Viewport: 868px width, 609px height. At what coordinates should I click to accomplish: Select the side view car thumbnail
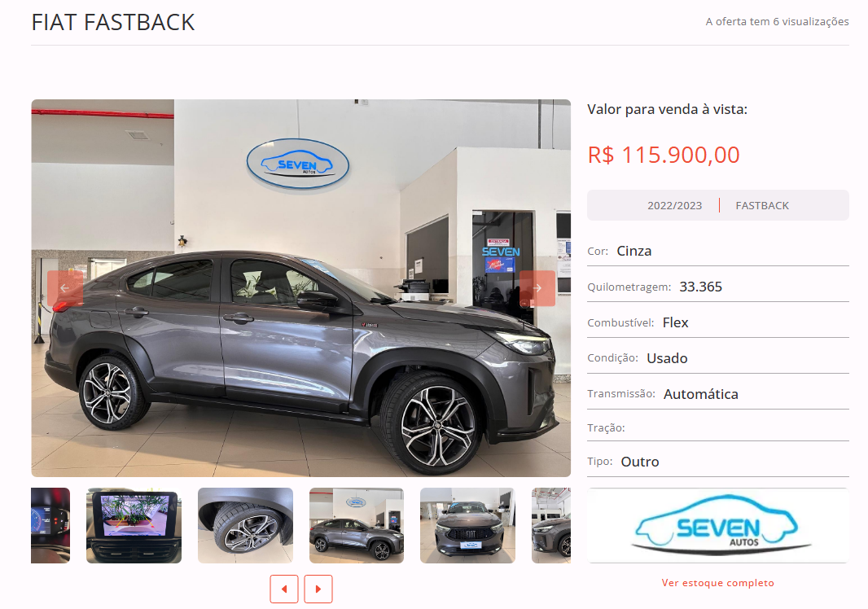(357, 525)
